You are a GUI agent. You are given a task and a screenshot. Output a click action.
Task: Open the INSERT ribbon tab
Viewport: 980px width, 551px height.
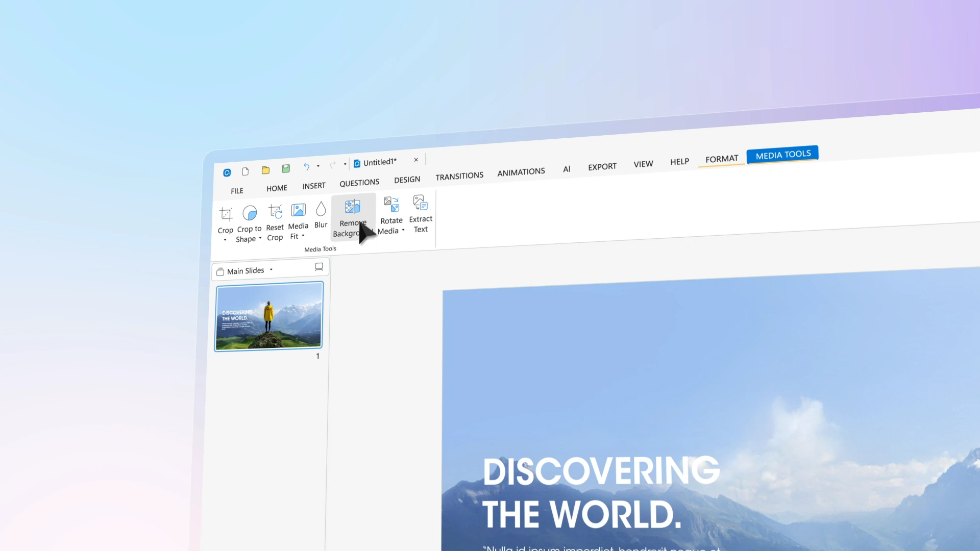(314, 186)
